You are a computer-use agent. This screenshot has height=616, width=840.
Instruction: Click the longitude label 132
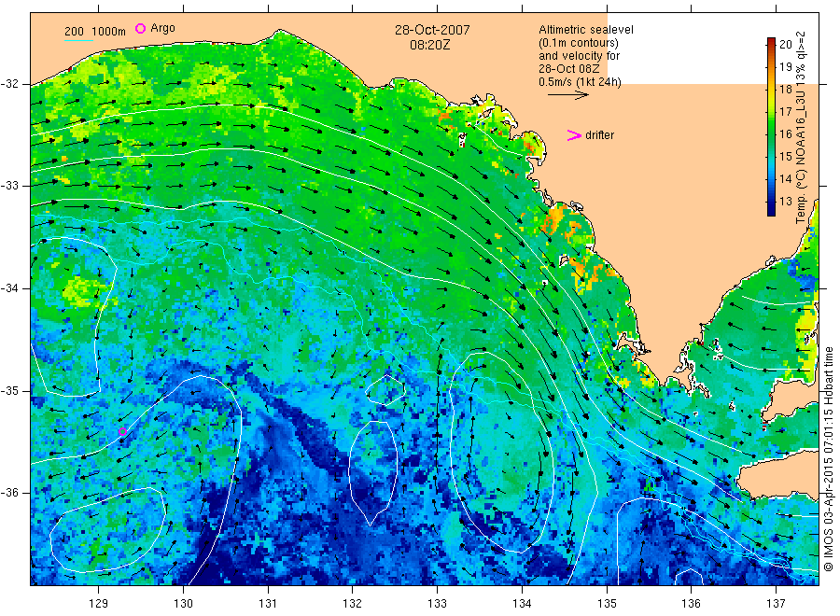(x=353, y=604)
